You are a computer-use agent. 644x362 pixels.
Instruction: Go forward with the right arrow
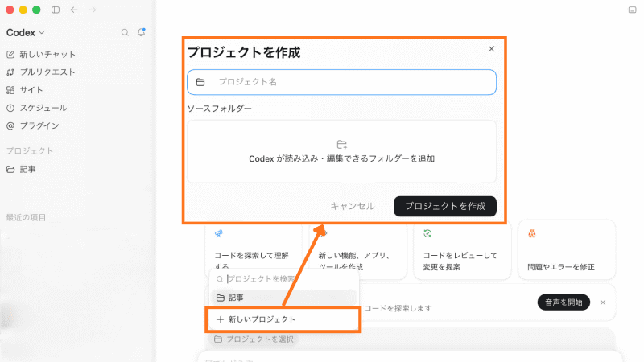pyautogui.click(x=93, y=10)
